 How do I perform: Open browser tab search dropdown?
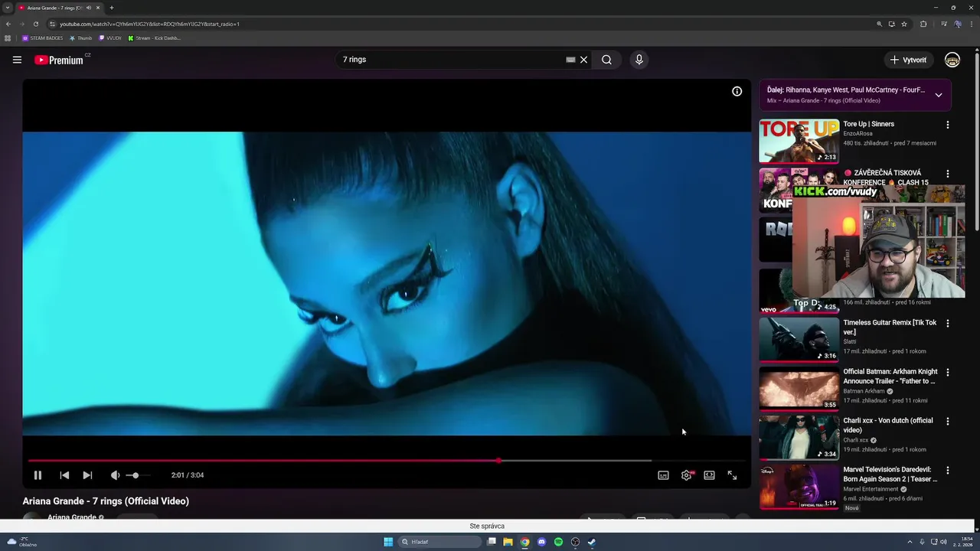pos(8,8)
